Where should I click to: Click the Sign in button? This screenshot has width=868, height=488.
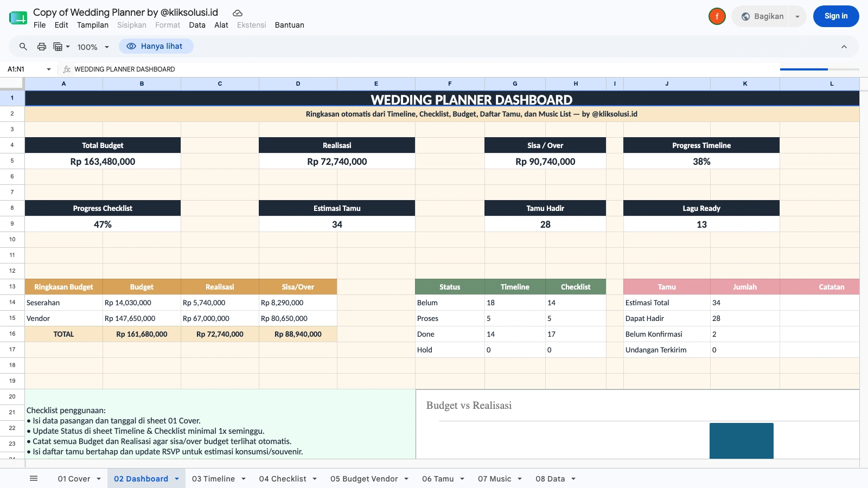(836, 16)
